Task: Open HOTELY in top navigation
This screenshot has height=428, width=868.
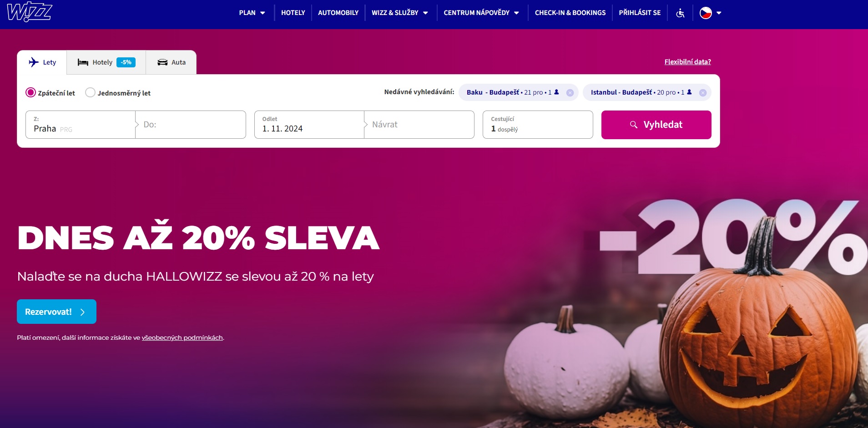Action: pos(293,13)
